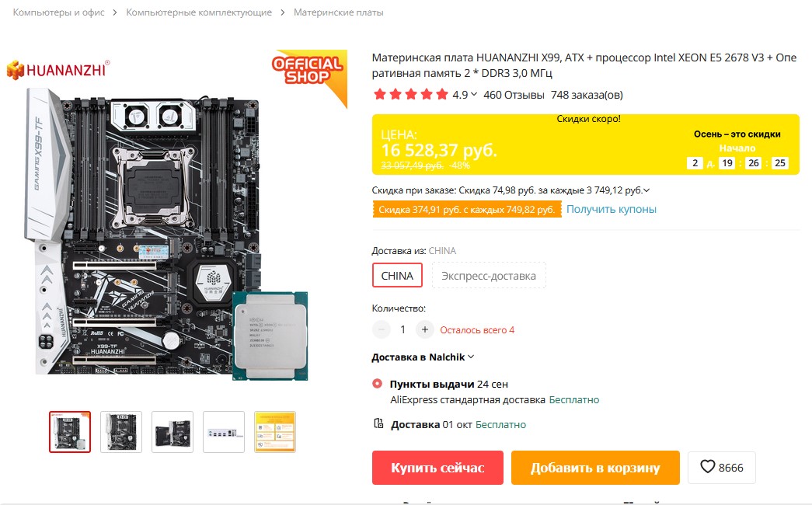
Task: Choose the Экспресс-доставка option
Action: 488,276
